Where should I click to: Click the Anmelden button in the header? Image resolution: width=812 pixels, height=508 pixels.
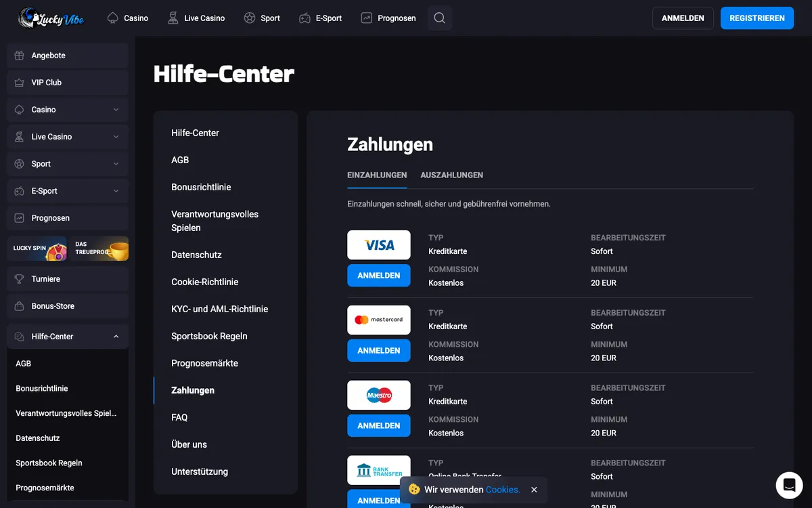click(x=683, y=18)
